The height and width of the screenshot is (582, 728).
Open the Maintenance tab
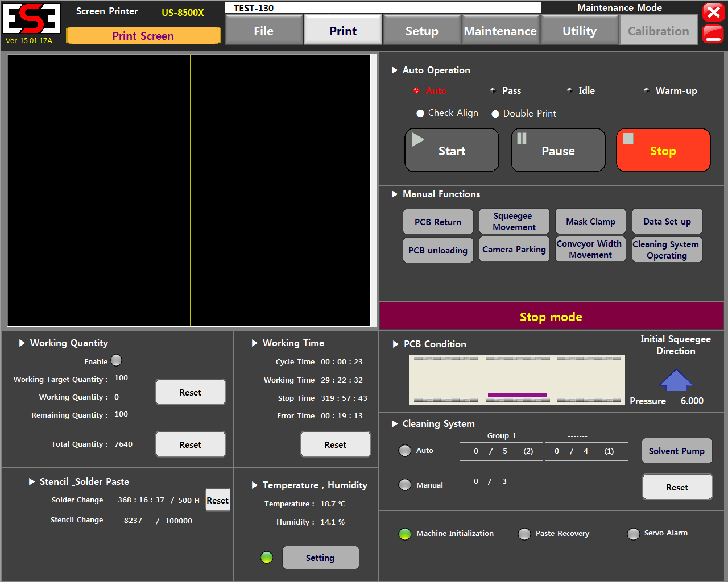(500, 31)
